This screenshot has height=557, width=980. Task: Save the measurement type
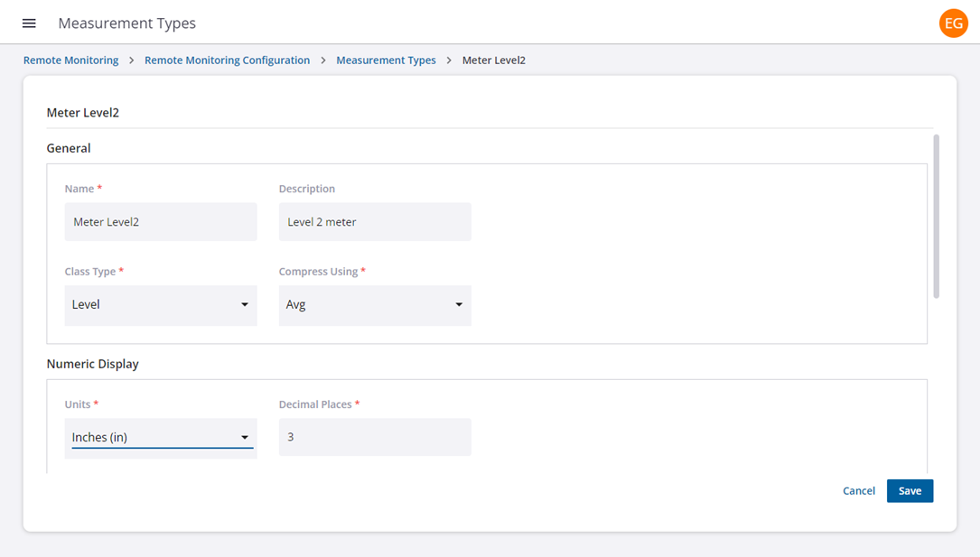[910, 491]
